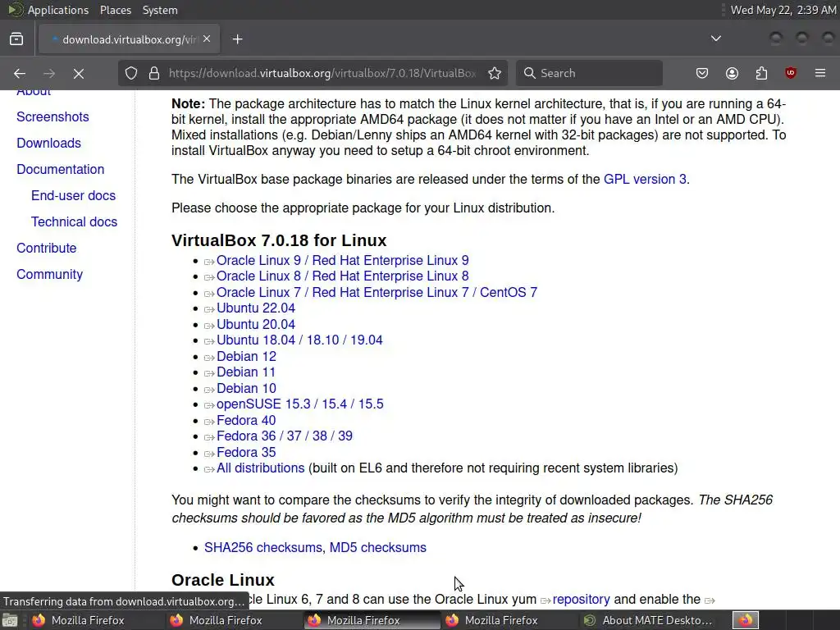Download the Fedora 35 package
This screenshot has height=630, width=840.
point(246,453)
